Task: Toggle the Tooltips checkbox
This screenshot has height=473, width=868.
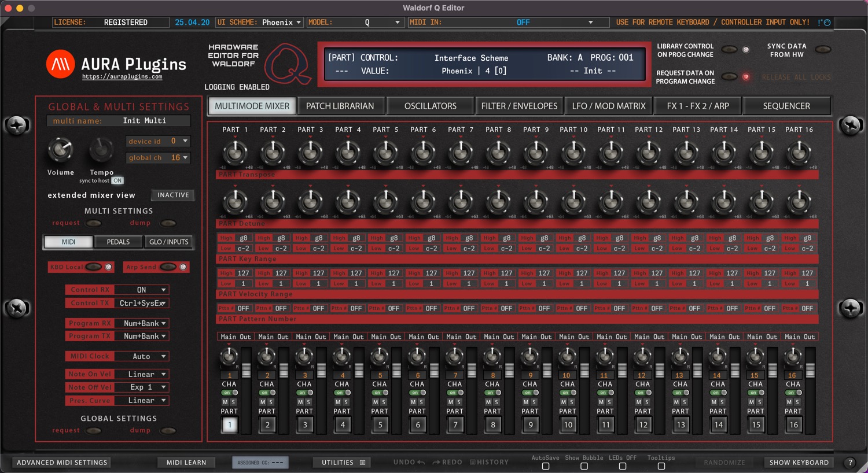Action: tap(661, 466)
